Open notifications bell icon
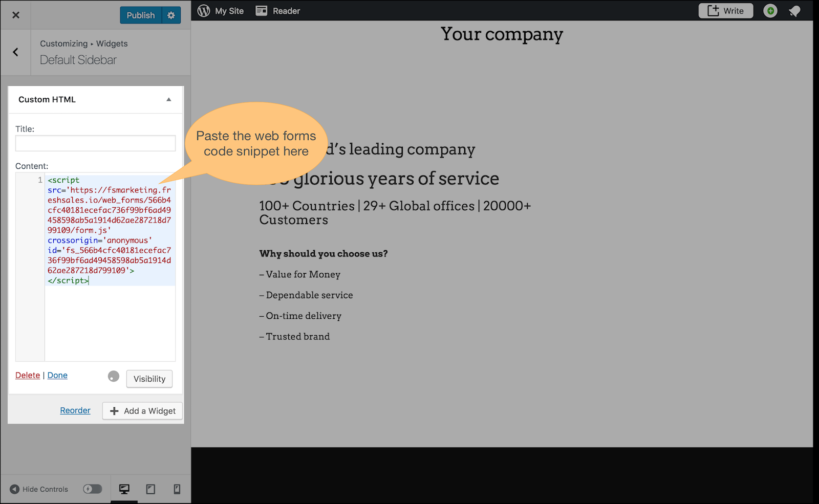The height and width of the screenshot is (504, 819). [794, 11]
